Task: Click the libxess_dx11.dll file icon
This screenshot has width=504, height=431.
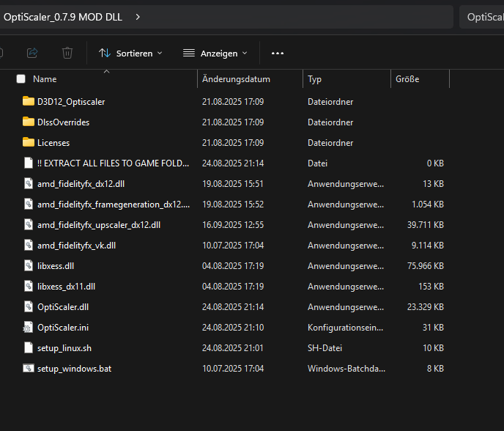Action: click(29, 287)
